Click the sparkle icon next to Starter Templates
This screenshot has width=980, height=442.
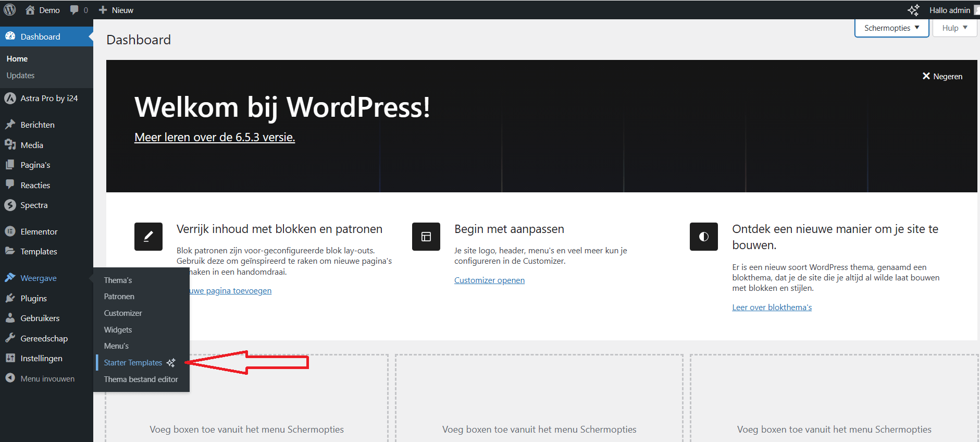click(171, 363)
